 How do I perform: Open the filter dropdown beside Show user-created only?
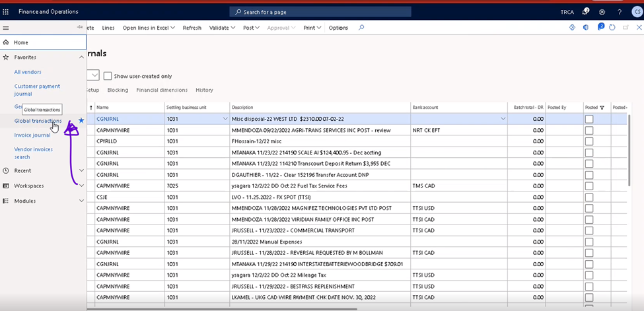coord(94,75)
